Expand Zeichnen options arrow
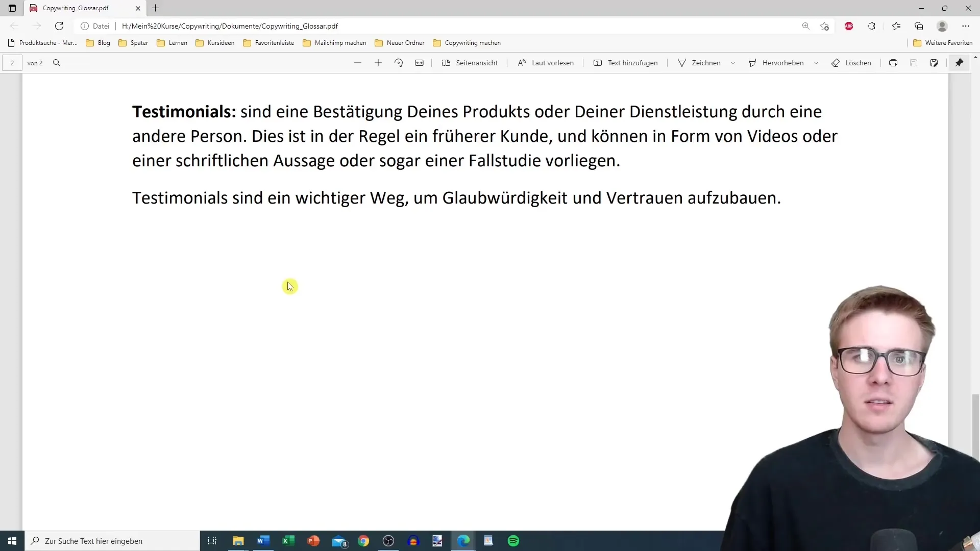 [x=733, y=63]
